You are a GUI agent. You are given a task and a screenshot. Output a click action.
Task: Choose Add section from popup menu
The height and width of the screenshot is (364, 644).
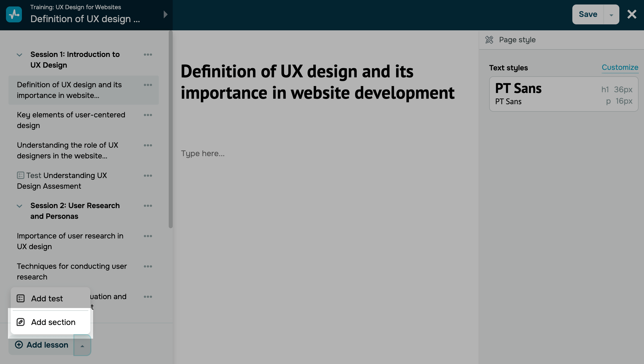[53, 322]
